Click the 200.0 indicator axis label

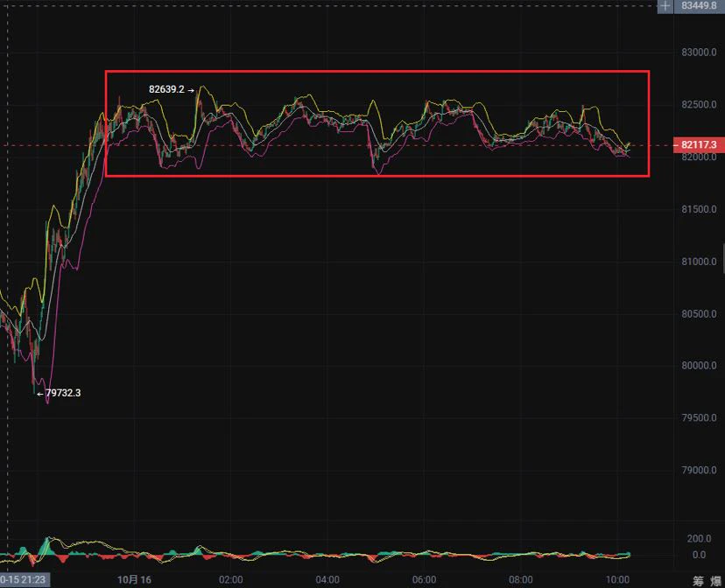(699, 539)
